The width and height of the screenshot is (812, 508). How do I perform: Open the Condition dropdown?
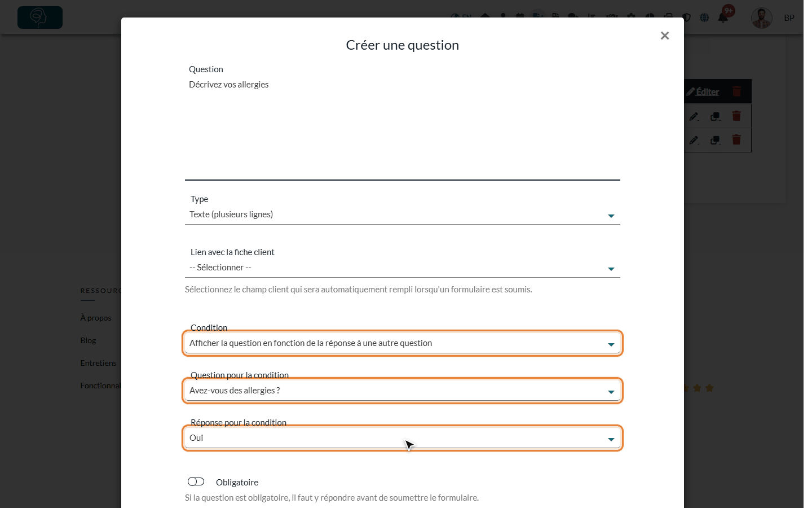pos(403,343)
